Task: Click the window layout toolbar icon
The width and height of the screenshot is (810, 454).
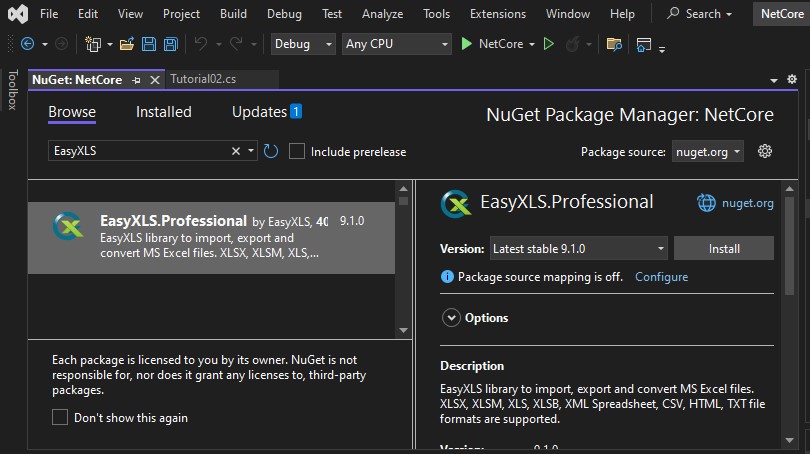Action: (x=644, y=44)
